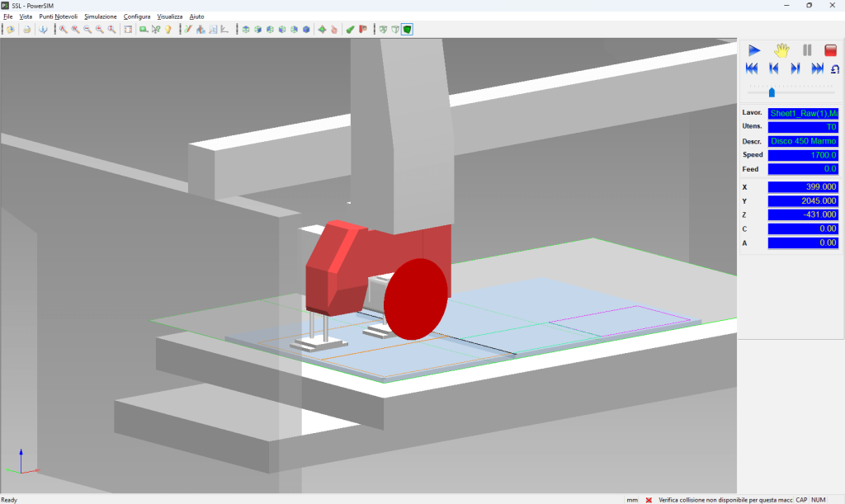Screen dimensions: 845x504
Task: Click the zoom window magnifier (W) icon
Action: pos(75,30)
